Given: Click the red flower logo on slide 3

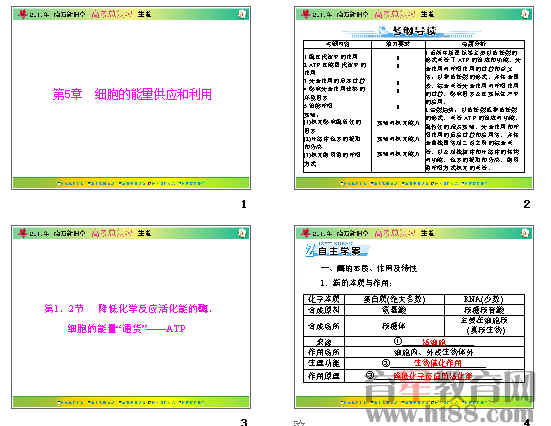Looking at the screenshot, I should pos(23,233).
